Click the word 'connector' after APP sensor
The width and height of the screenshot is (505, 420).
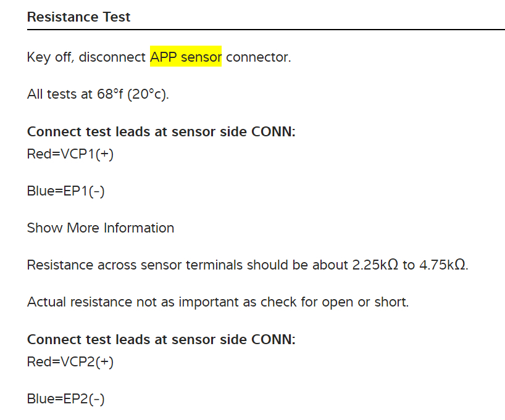(x=257, y=57)
